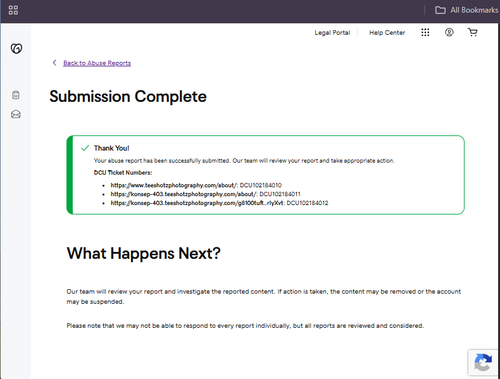Click the reCAPTCHA badge
Screen dimensions: 500x379
coord(483,362)
